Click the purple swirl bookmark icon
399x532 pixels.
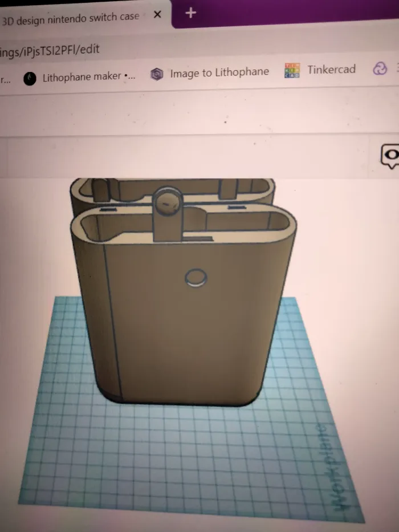pos(380,68)
